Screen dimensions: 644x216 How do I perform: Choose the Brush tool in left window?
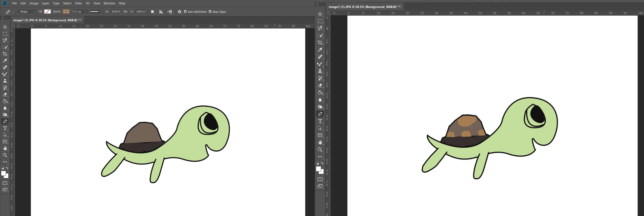(5, 74)
